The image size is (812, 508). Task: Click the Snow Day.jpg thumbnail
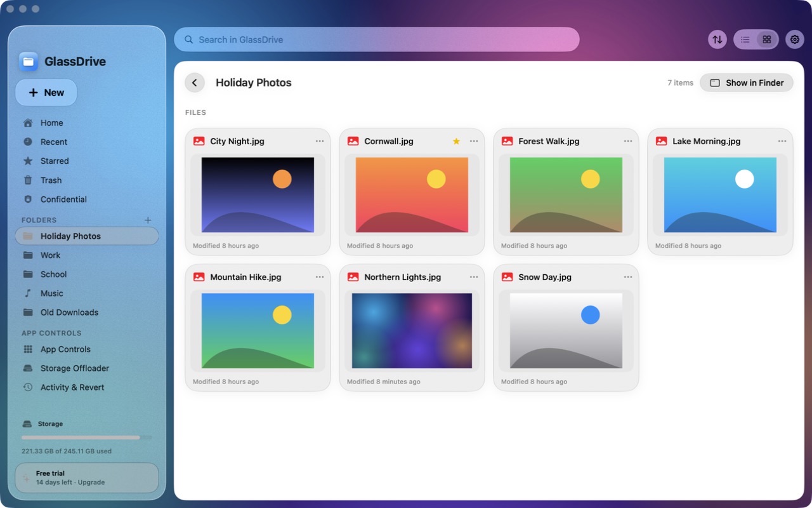coord(566,331)
